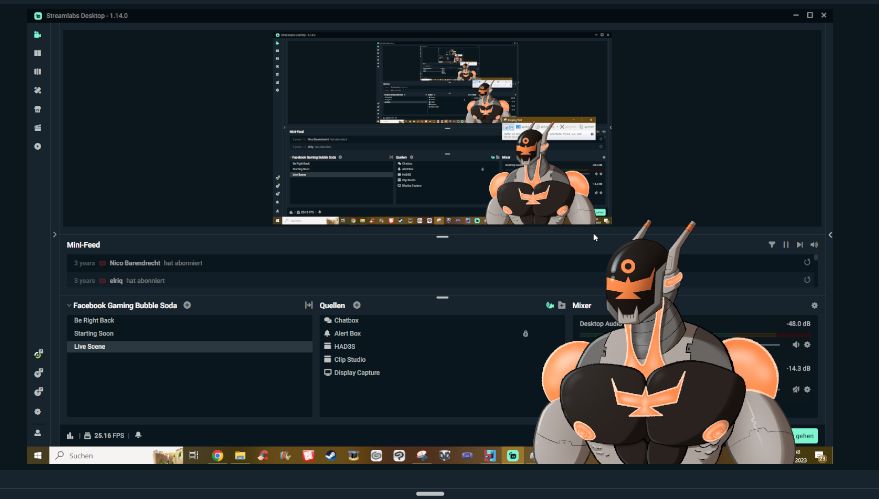Image resolution: width=879 pixels, height=499 pixels.
Task: Click the round icon below the clapperboard
Action: click(38, 146)
